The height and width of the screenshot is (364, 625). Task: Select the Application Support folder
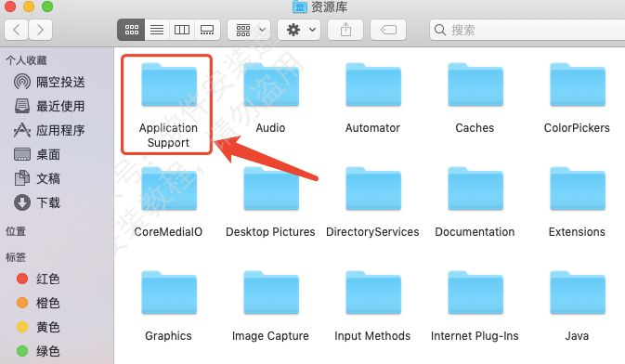tap(168, 105)
